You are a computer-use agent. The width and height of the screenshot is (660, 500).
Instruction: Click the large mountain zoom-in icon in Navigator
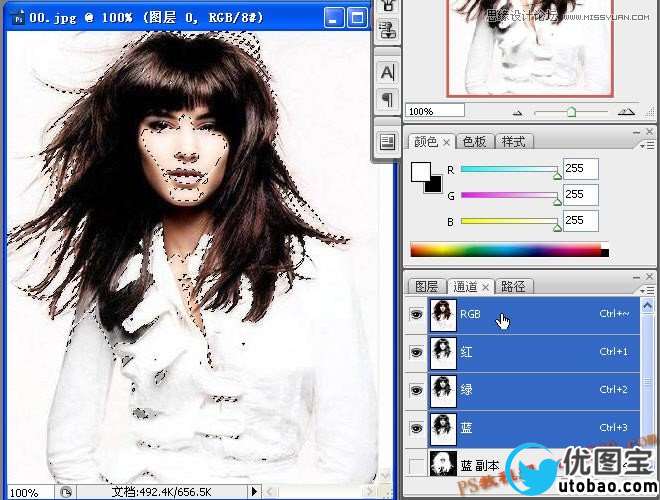tap(626, 112)
